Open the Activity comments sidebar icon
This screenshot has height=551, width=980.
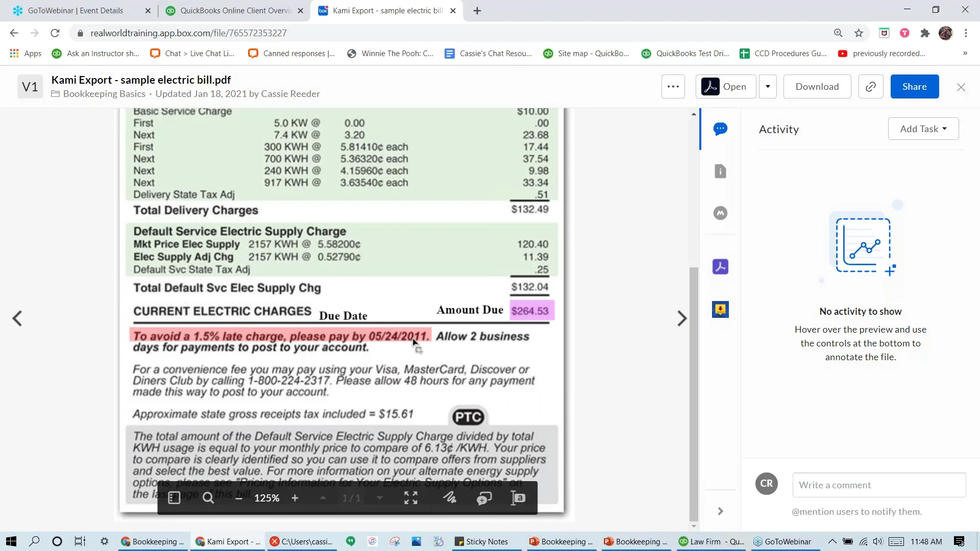click(720, 129)
